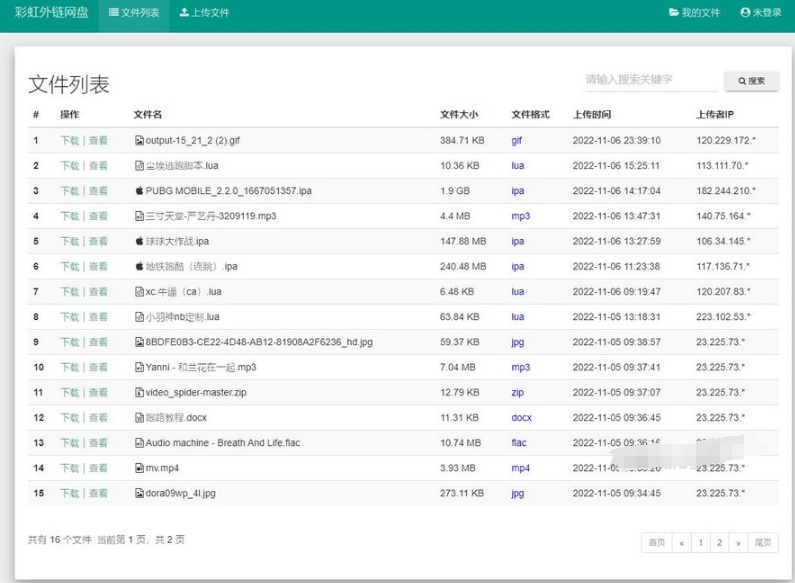Go to 我的文件 in the header
Screen dimensions: 795x583
[694, 13]
